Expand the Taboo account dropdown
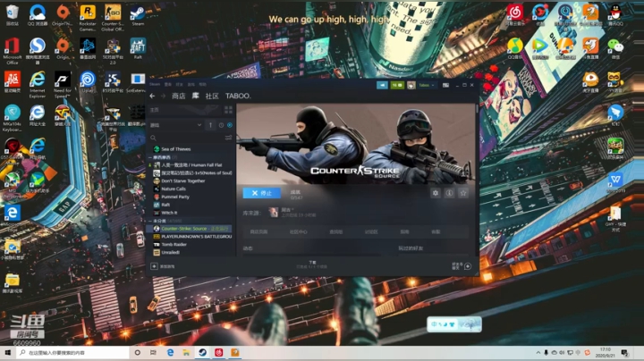The image size is (644, 361). tap(427, 85)
